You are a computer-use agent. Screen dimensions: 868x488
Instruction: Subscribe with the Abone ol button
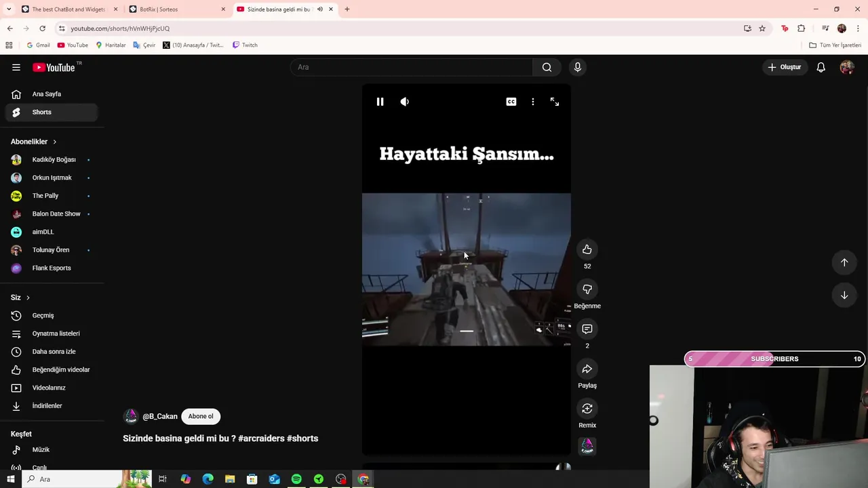pyautogui.click(x=201, y=416)
